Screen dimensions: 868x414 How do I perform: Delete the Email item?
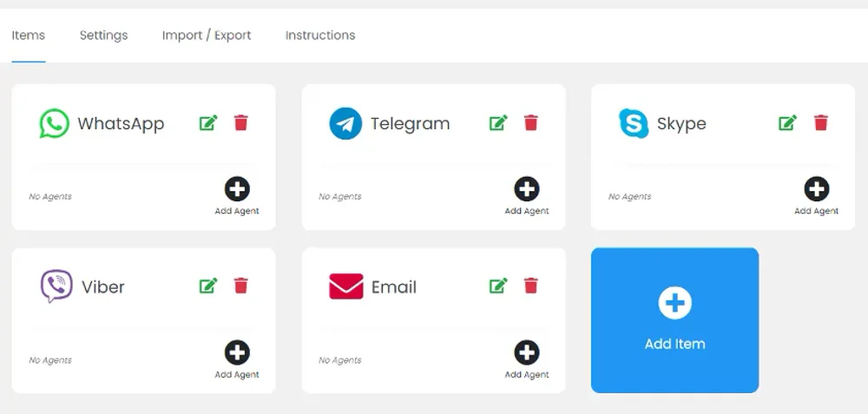point(531,286)
